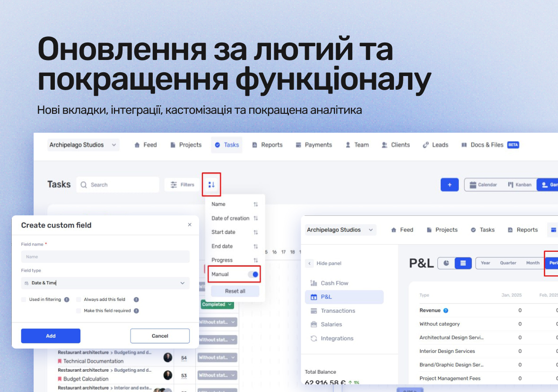The height and width of the screenshot is (392, 558).
Task: Click the Transactions card icon
Action: (x=314, y=311)
